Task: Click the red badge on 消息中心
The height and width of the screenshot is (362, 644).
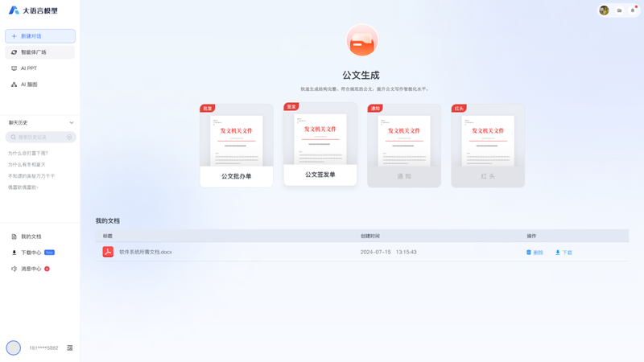Action: pos(47,269)
